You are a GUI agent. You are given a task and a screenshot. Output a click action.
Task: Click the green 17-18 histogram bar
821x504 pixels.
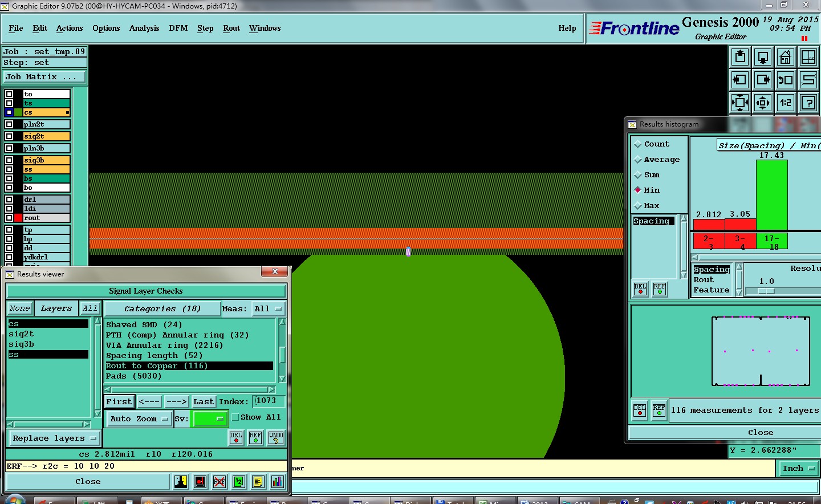pyautogui.click(x=772, y=195)
